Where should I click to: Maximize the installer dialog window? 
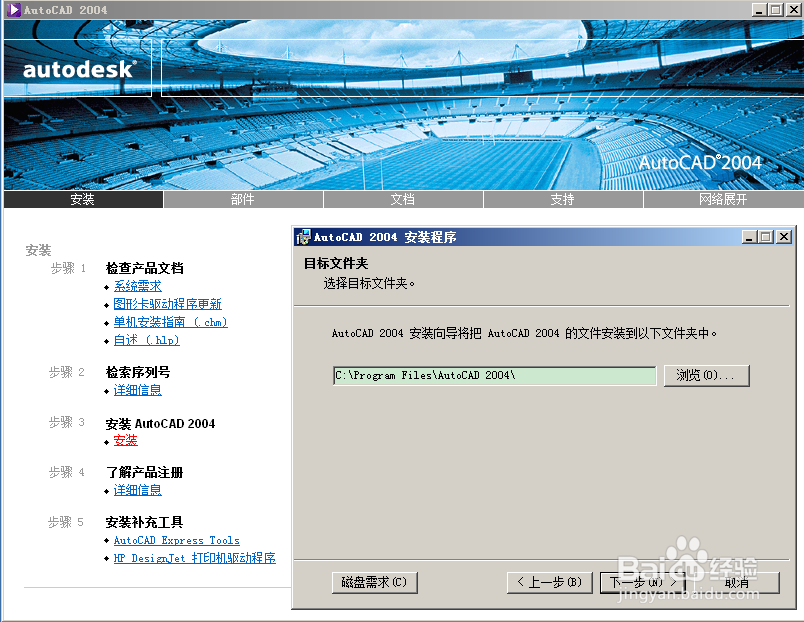pyautogui.click(x=766, y=237)
